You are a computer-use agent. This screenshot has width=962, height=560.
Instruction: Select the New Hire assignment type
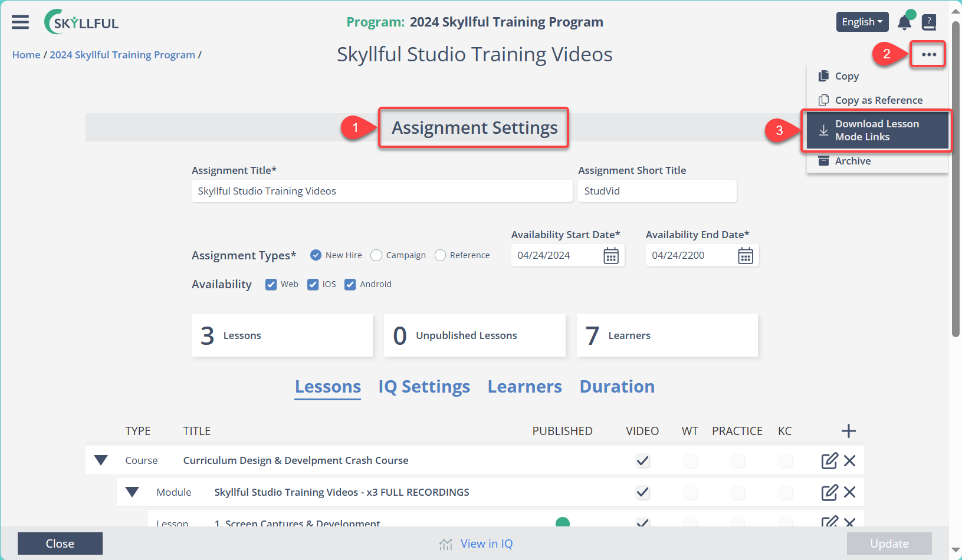coord(316,255)
